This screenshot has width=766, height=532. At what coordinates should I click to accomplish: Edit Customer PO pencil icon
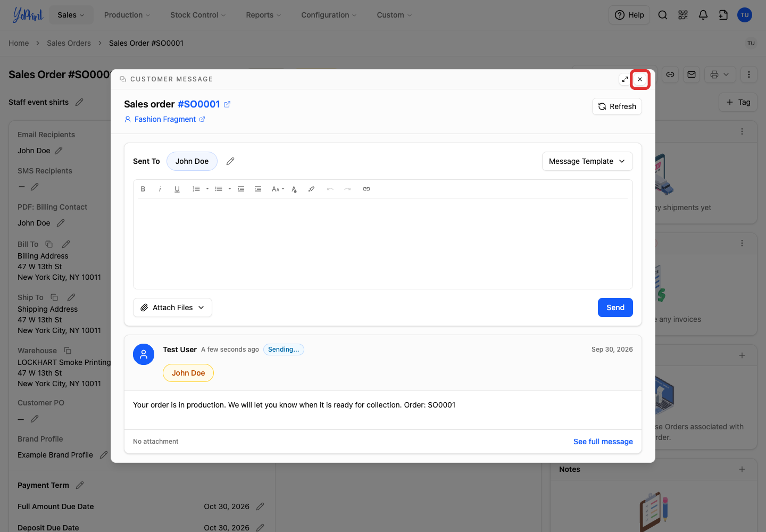[35, 419]
